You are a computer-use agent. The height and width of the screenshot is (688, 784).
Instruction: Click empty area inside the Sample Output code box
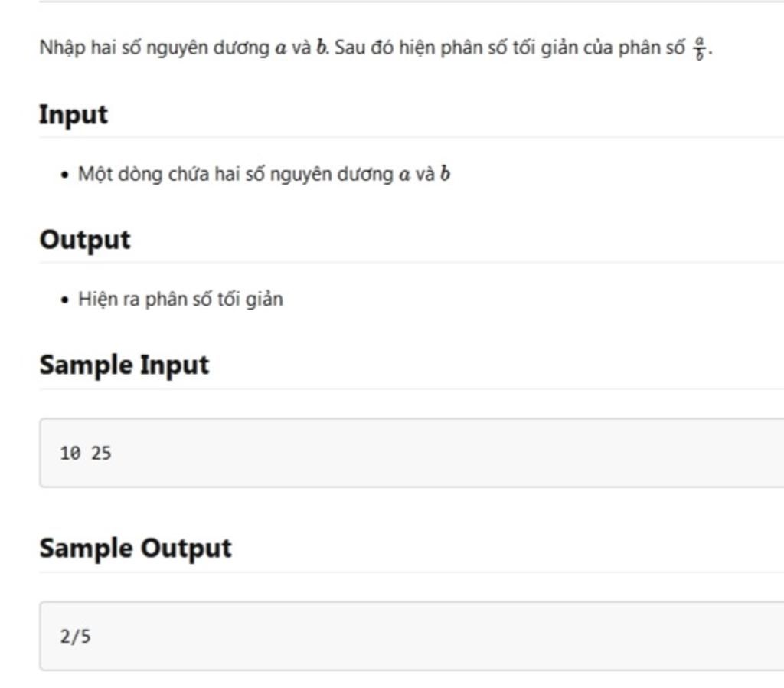(x=459, y=637)
